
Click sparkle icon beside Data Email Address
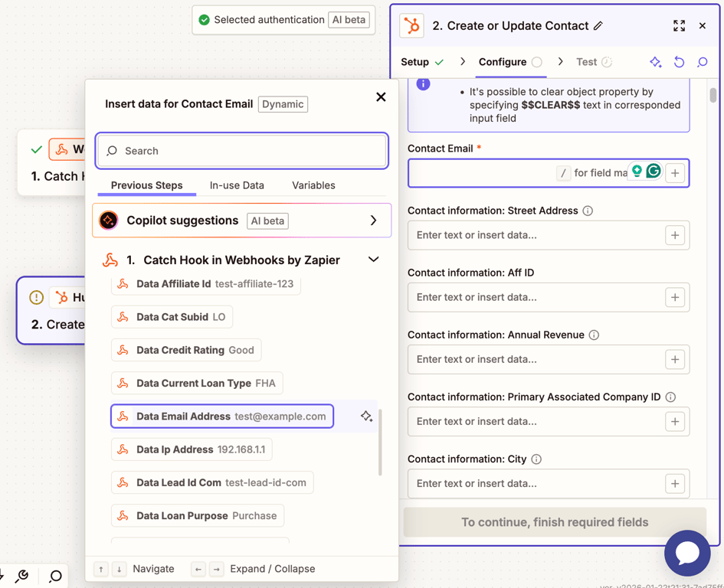(x=366, y=416)
